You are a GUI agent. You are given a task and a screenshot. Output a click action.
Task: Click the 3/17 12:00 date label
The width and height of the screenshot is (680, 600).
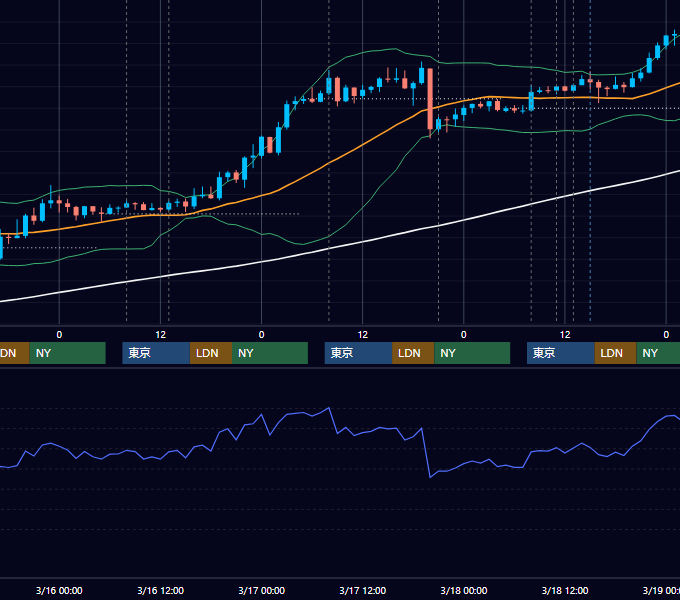click(363, 590)
